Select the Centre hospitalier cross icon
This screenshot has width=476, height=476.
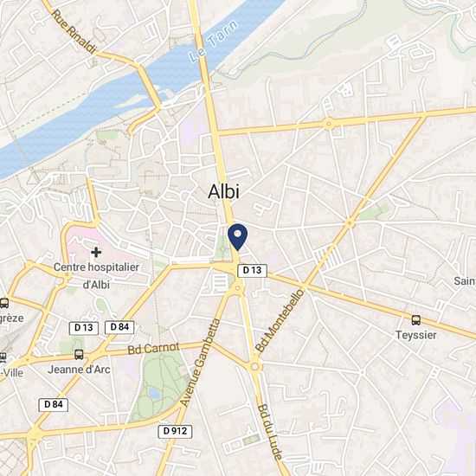pyautogui.click(x=96, y=252)
